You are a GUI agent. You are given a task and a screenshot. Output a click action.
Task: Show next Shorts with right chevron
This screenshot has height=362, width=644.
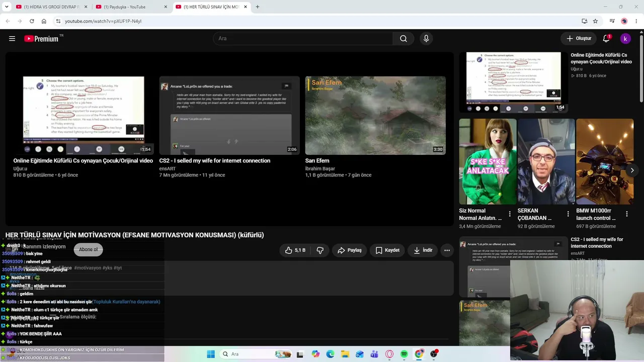point(632,170)
